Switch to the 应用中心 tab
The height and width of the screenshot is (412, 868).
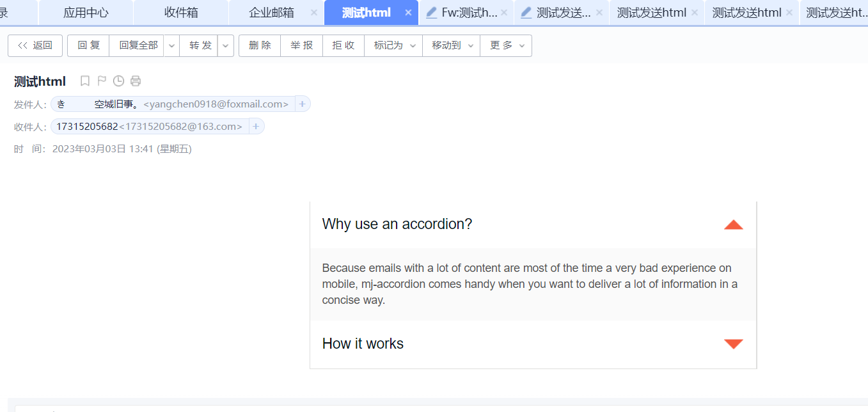tap(85, 12)
